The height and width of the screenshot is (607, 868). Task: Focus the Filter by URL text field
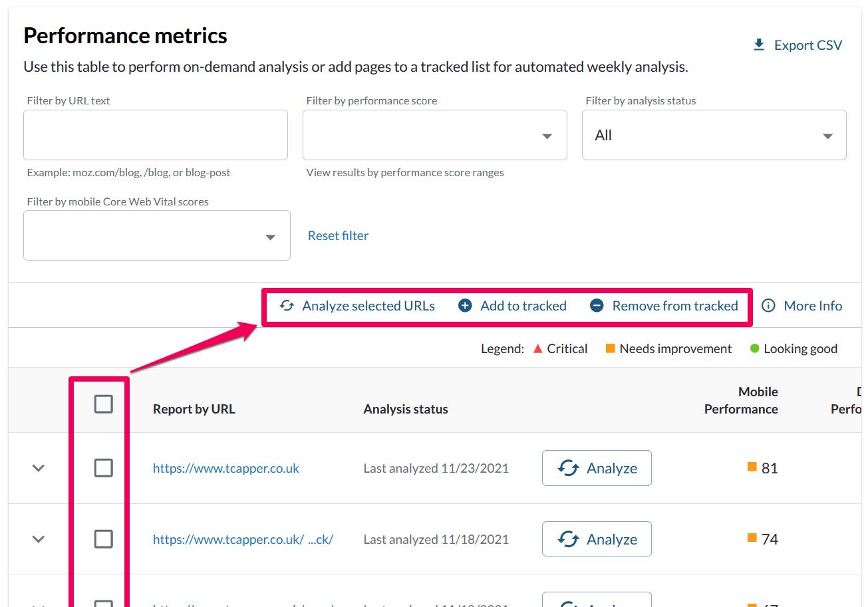(x=155, y=135)
